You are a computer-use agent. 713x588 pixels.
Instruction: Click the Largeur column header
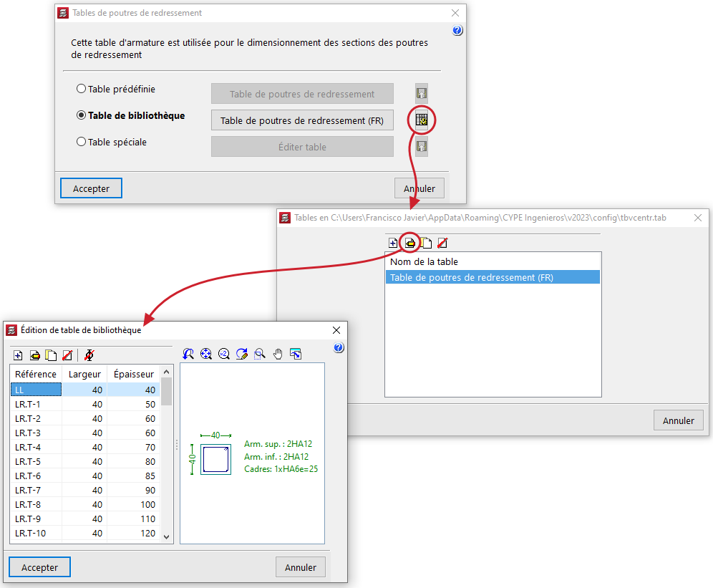[x=84, y=374]
